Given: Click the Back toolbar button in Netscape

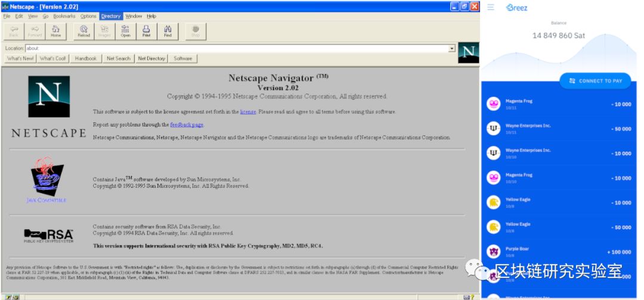Looking at the screenshot, I should point(14,31).
